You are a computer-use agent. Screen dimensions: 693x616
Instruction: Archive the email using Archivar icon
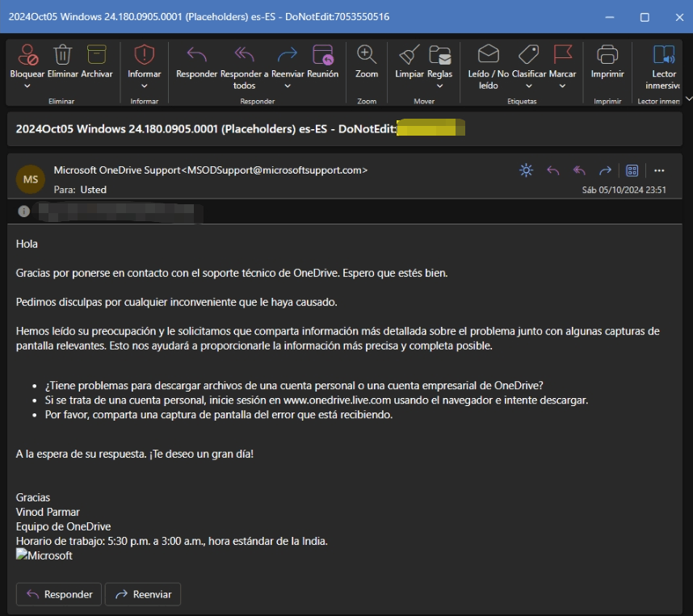[x=97, y=55]
